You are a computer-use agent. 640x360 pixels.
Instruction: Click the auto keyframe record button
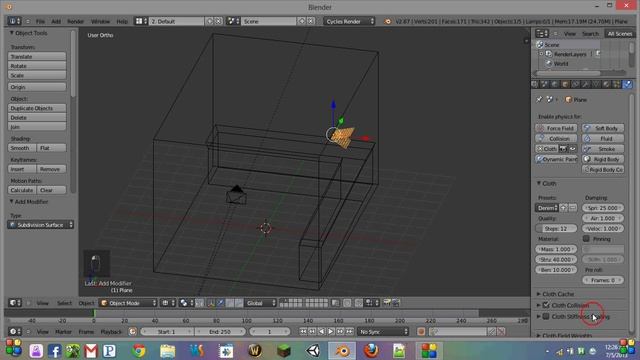pyautogui.click(x=421, y=332)
